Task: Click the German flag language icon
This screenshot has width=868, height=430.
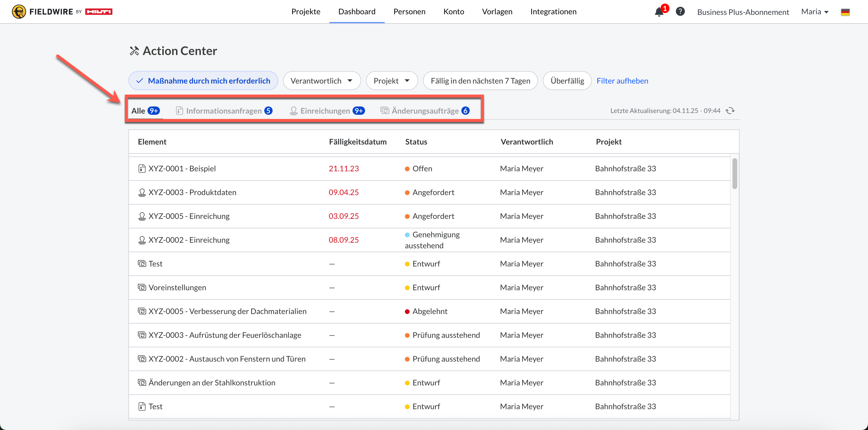Action: (x=845, y=12)
